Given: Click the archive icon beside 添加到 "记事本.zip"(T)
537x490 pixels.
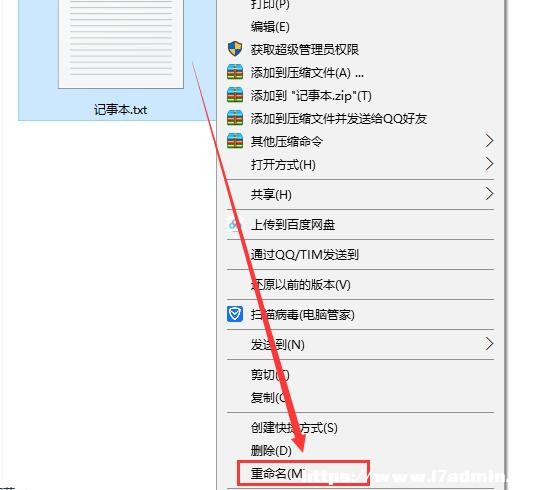Looking at the screenshot, I should pyautogui.click(x=235, y=95).
